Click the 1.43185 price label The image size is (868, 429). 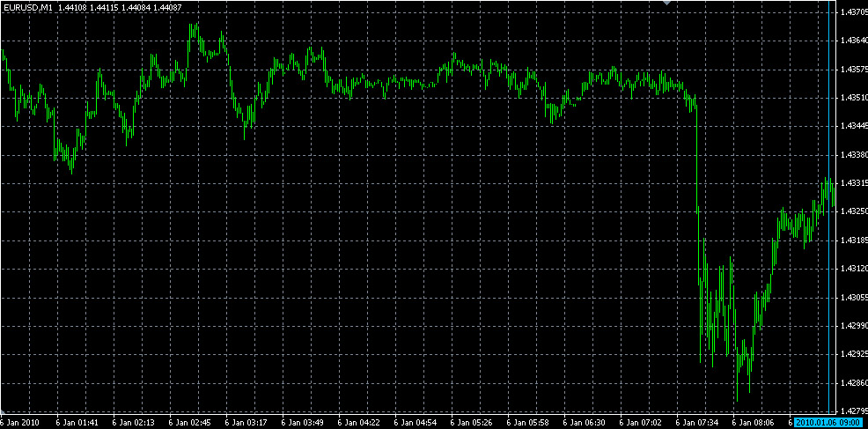coord(853,240)
